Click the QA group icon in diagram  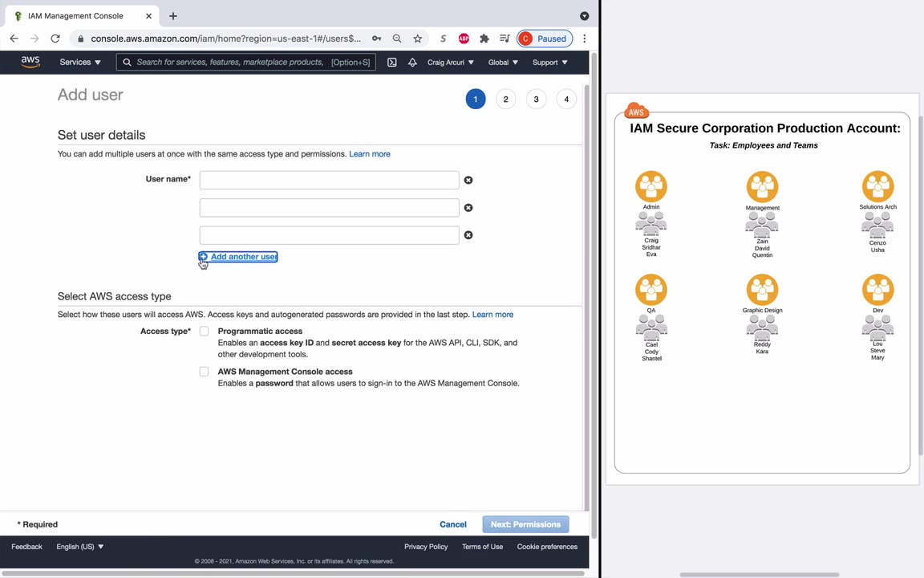(651, 290)
